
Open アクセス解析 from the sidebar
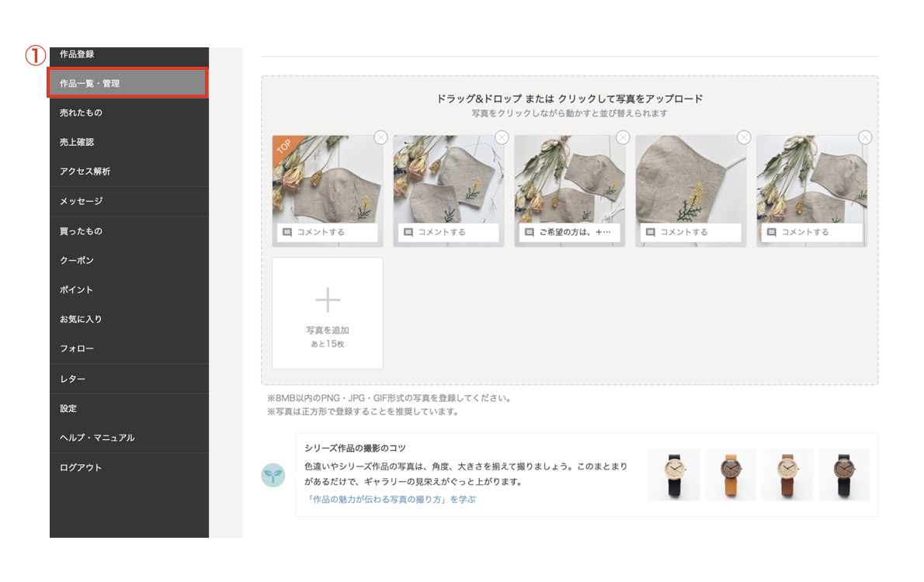click(93, 172)
